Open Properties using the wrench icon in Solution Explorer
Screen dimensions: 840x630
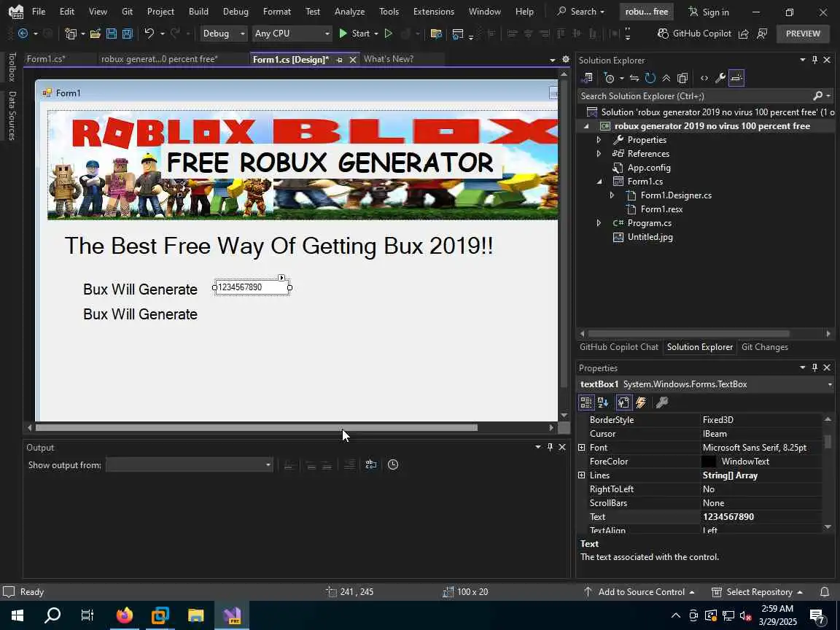point(720,78)
